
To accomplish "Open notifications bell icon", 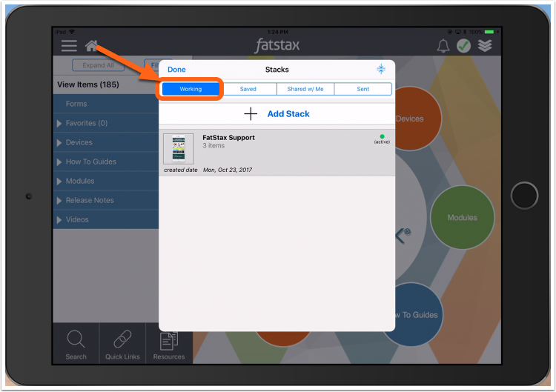I will (x=443, y=46).
